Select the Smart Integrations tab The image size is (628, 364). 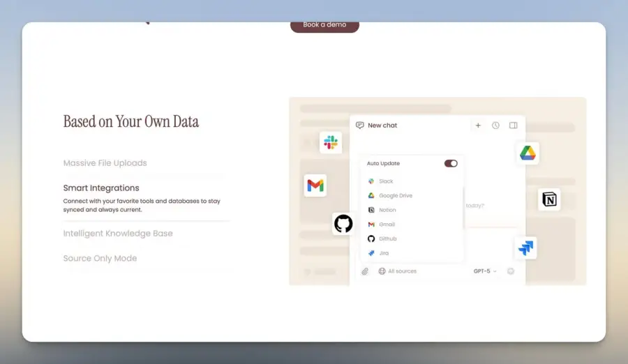click(101, 188)
